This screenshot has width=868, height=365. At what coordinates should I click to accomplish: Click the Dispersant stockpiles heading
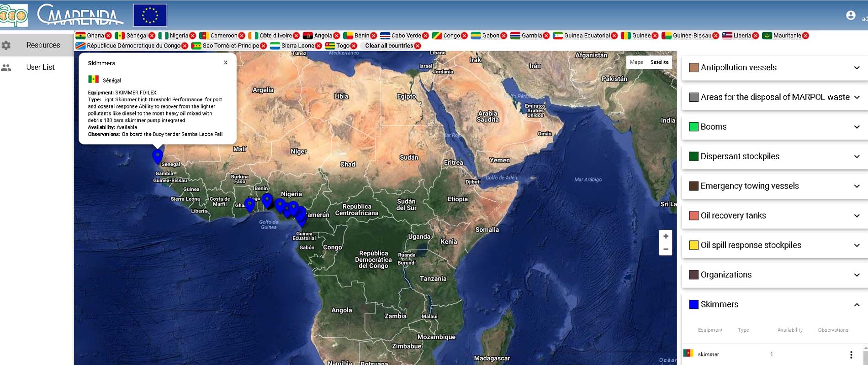740,156
